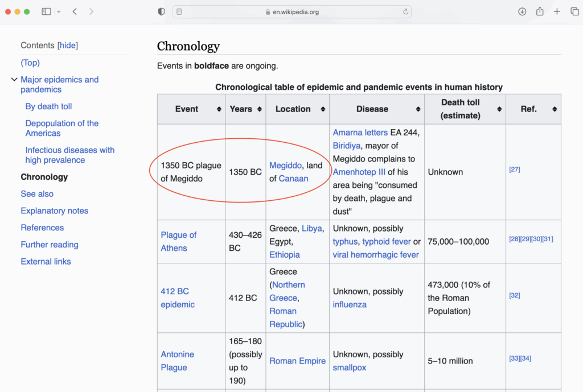Reload the page with the refresh icon
583x392 pixels.
(x=405, y=12)
